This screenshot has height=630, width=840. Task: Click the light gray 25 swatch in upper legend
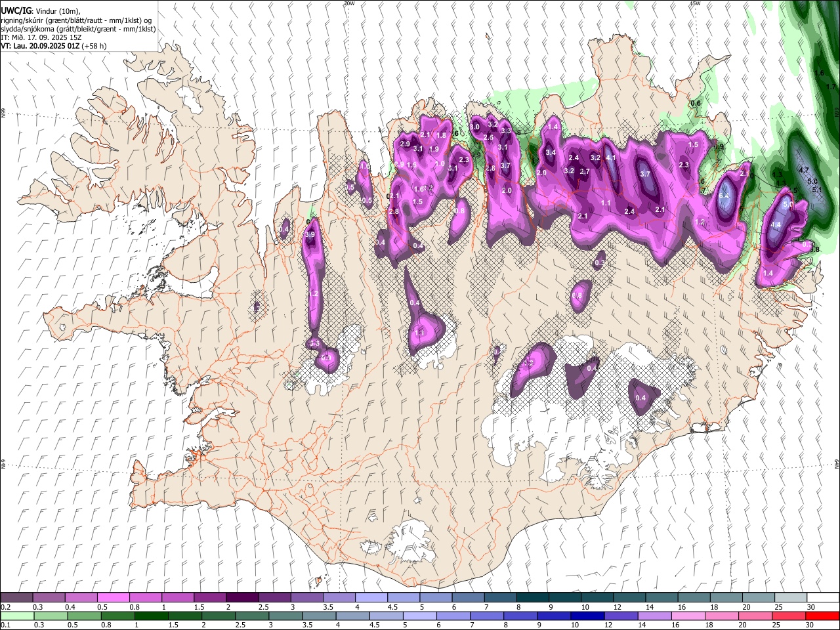pos(791,598)
